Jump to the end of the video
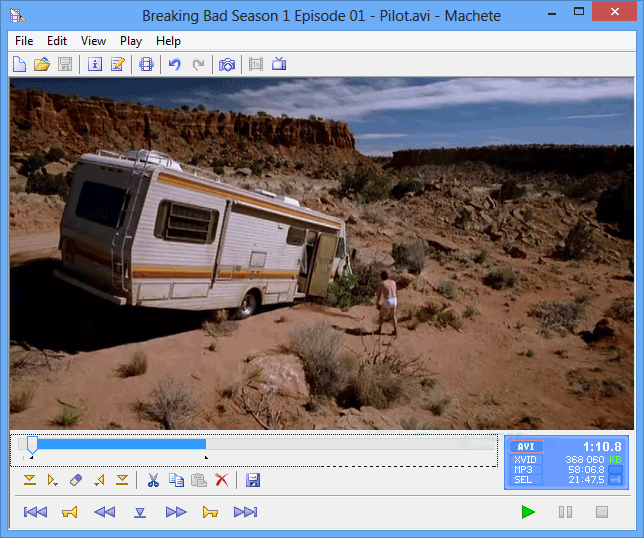Viewport: 644px width, 538px height. pos(245,512)
